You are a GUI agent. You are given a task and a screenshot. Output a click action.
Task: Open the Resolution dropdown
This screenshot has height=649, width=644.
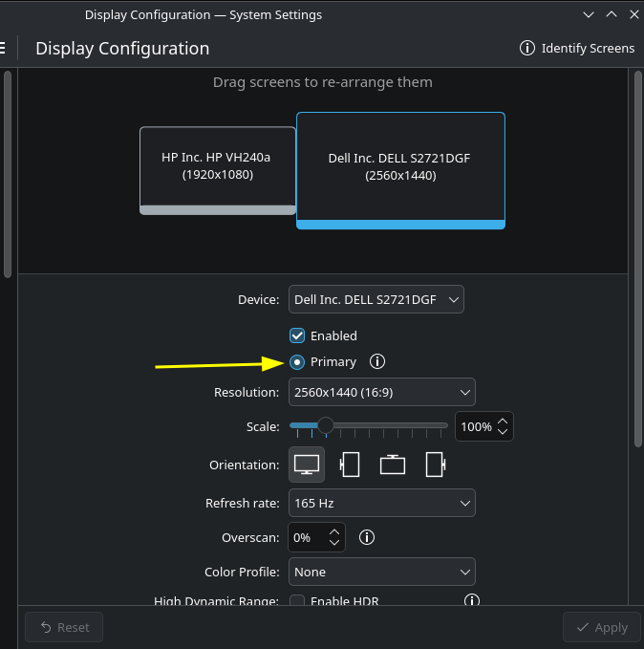381,392
